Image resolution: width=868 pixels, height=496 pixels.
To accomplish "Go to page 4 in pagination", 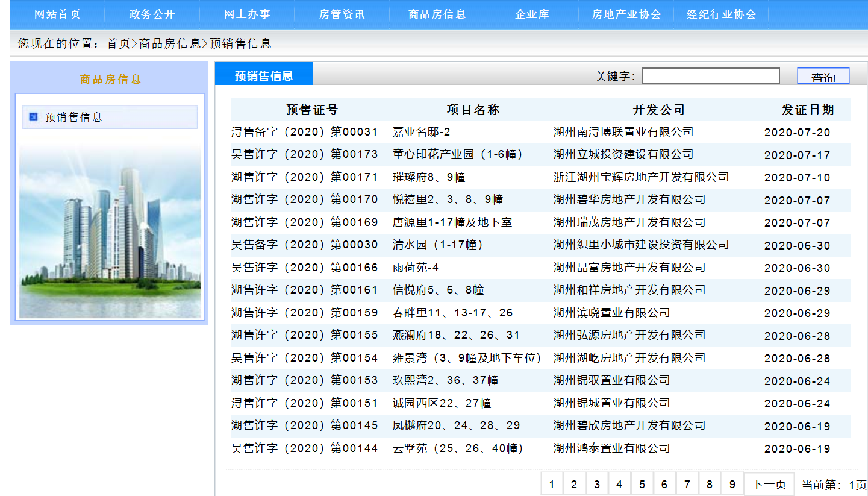I will point(619,484).
